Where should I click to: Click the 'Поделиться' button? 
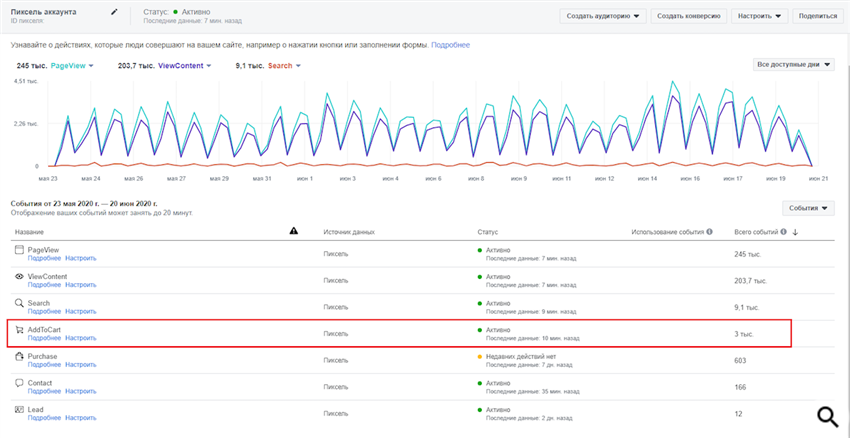click(x=819, y=16)
